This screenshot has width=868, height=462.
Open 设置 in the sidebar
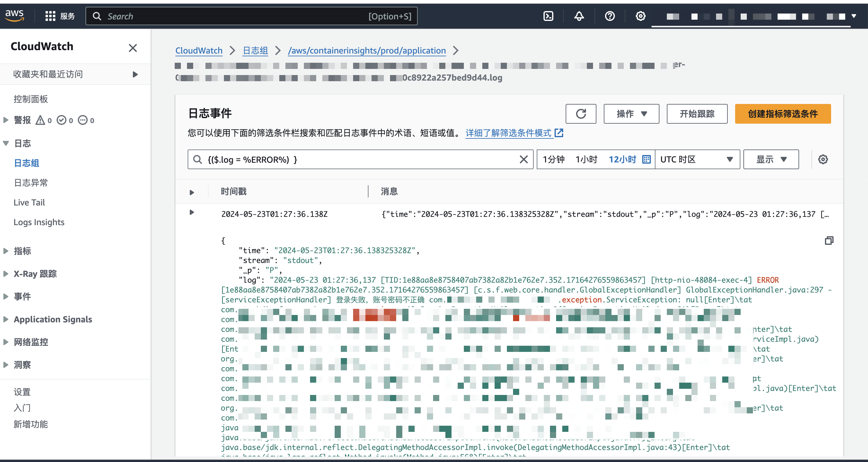coord(22,392)
